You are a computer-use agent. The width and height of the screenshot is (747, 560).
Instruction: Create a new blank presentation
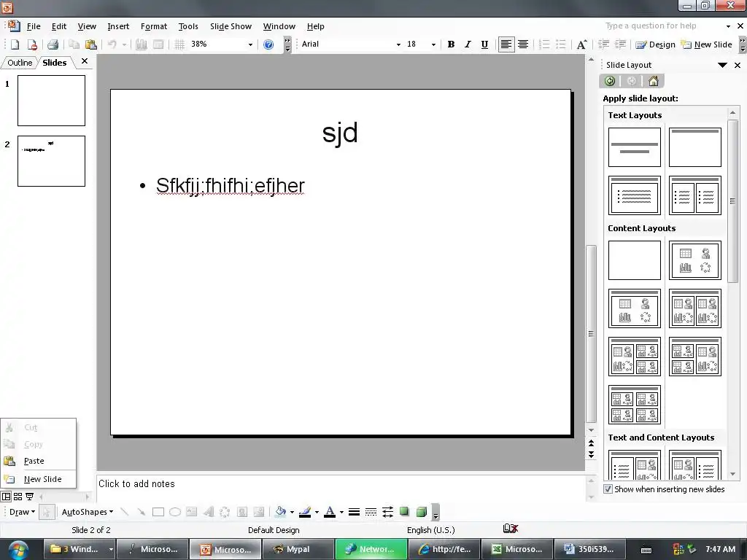pyautogui.click(x=15, y=44)
